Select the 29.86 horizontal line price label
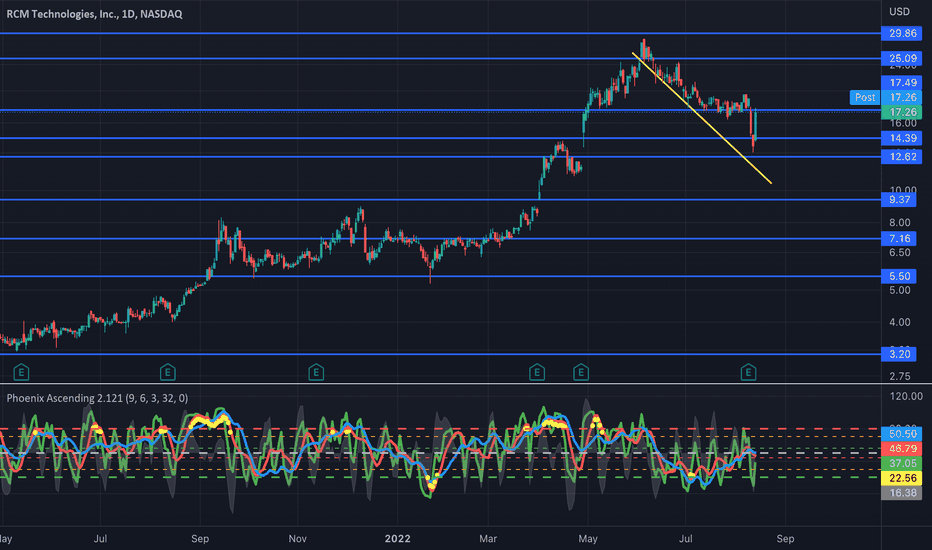This screenshot has height=550, width=932. coord(902,33)
